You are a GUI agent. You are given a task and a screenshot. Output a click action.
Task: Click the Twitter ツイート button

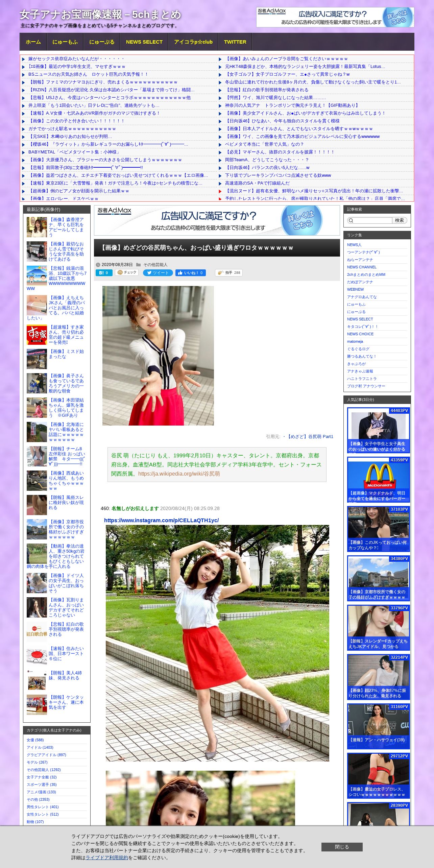158,273
